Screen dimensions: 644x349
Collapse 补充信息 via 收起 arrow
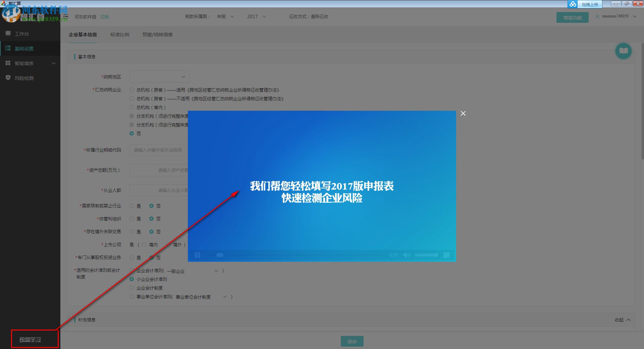tap(622, 319)
